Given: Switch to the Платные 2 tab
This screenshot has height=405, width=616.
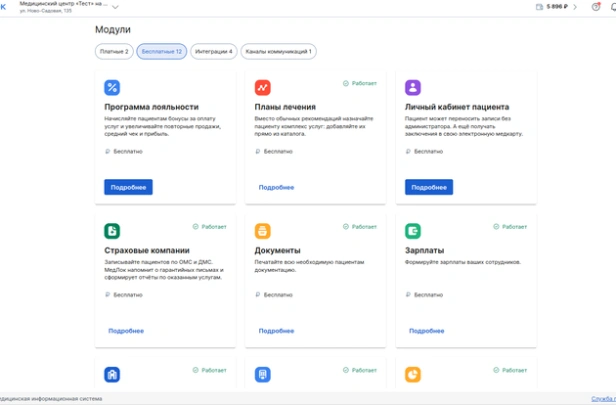Looking at the screenshot, I should tap(113, 51).
